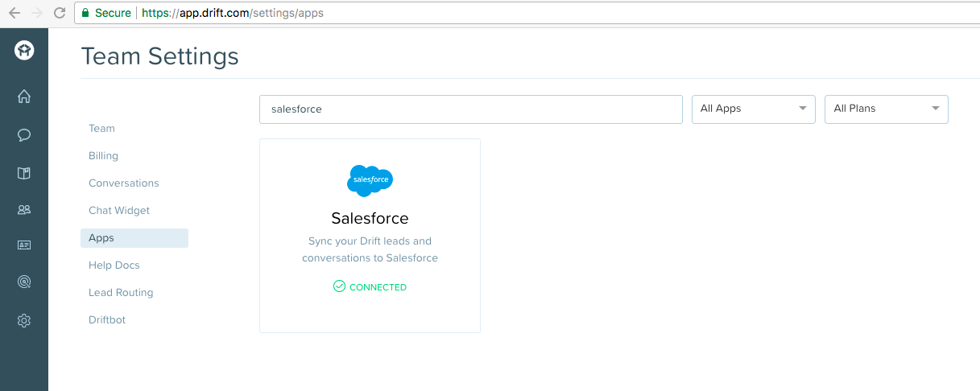980x391 pixels.
Task: Click the Secure padlock icon
Action: (x=86, y=13)
